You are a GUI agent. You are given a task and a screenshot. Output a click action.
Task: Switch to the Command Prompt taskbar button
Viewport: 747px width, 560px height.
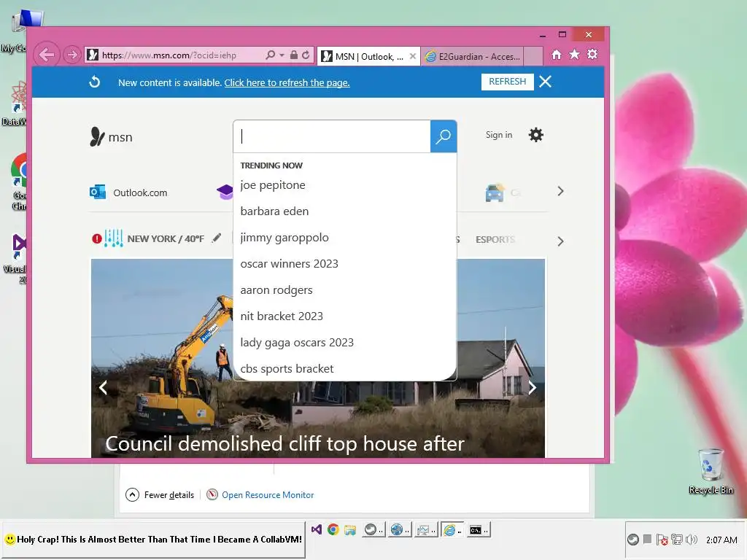click(x=479, y=529)
